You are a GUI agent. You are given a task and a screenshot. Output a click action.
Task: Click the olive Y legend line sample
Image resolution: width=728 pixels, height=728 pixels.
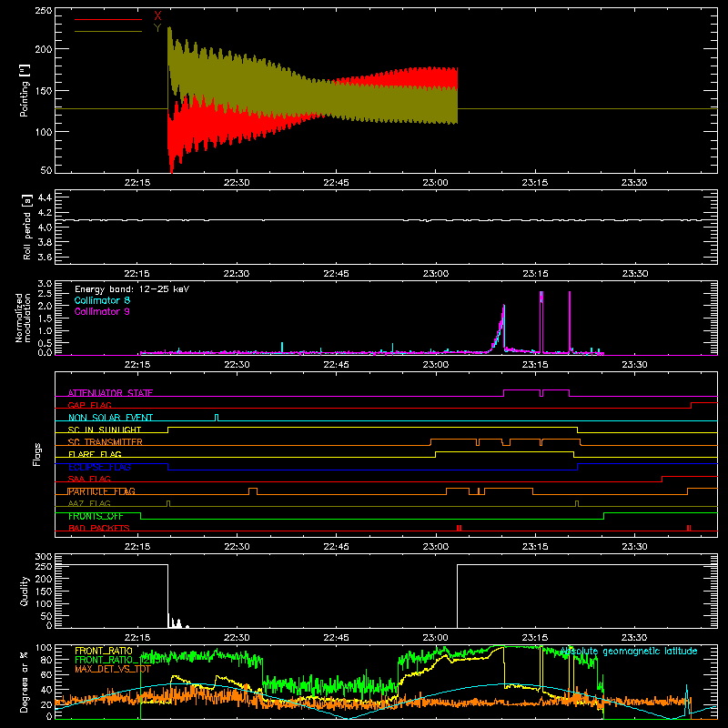(x=108, y=31)
